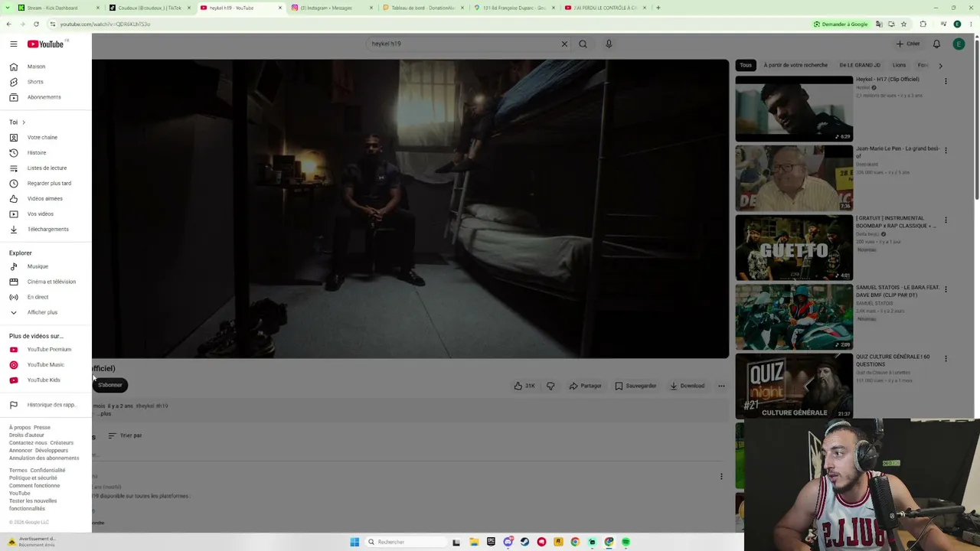Screen dimensions: 980x551
Task: Select the Tous filter chip
Action: click(746, 65)
